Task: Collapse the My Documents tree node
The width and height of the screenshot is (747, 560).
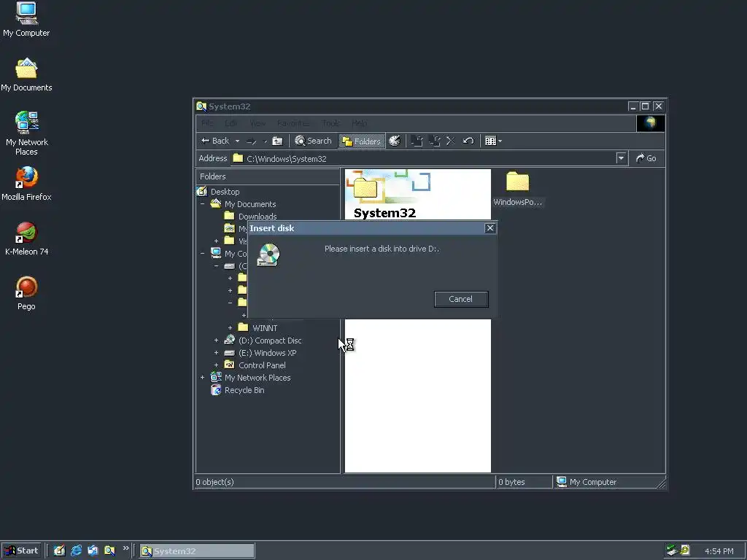Action: 203,204
